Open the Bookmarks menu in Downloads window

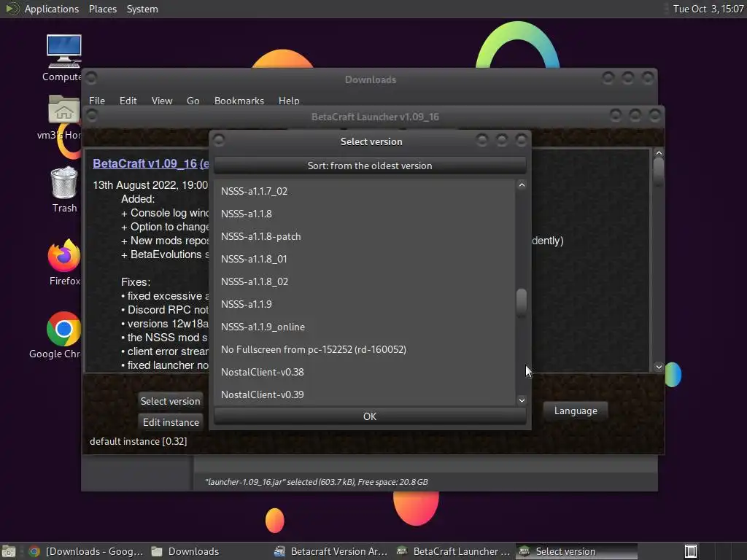pos(239,101)
